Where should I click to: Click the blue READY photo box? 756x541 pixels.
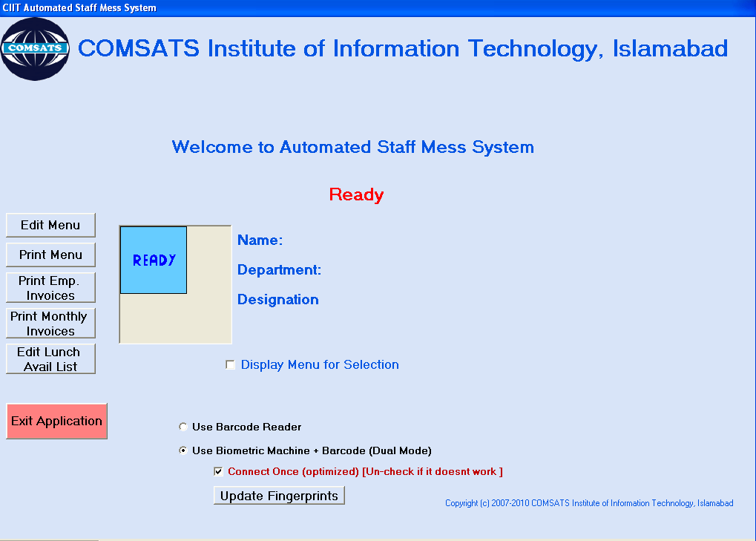154,260
